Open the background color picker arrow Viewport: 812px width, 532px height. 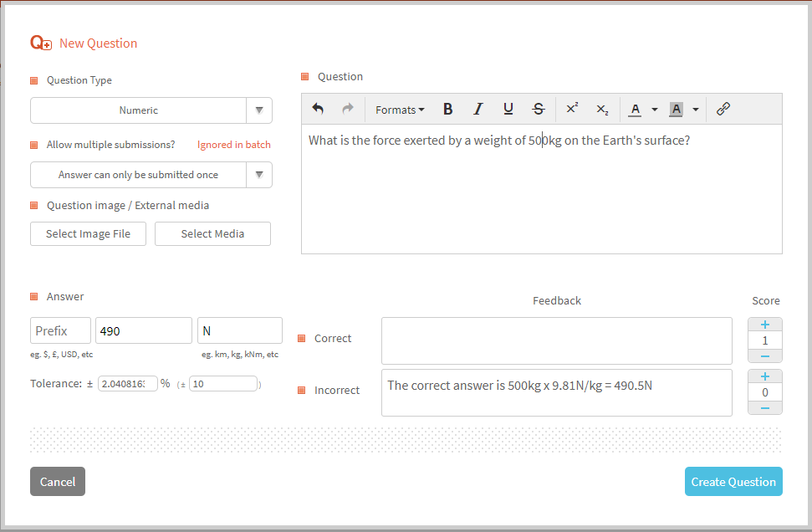(696, 110)
